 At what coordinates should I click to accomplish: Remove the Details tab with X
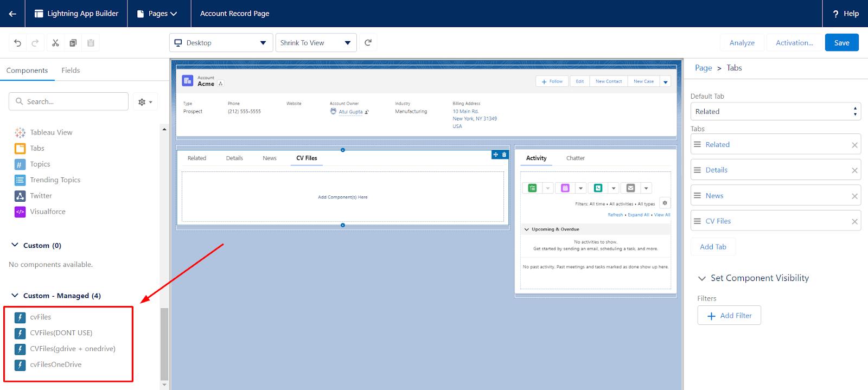click(x=854, y=170)
